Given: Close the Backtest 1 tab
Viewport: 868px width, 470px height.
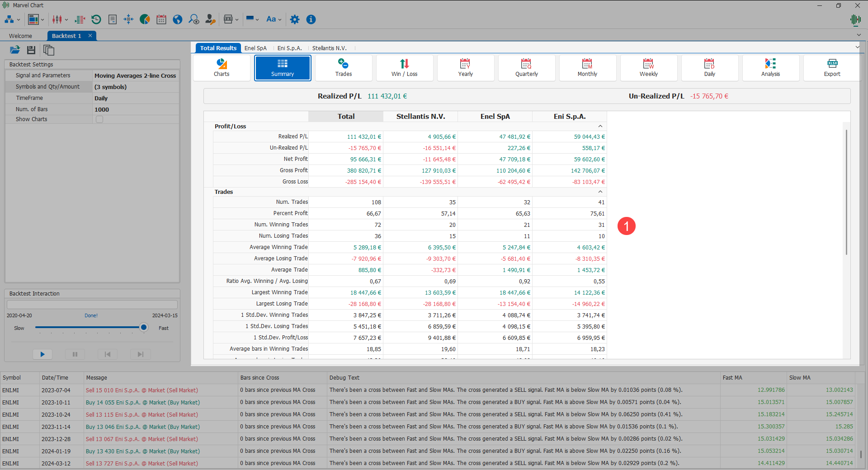Looking at the screenshot, I should click(x=90, y=36).
